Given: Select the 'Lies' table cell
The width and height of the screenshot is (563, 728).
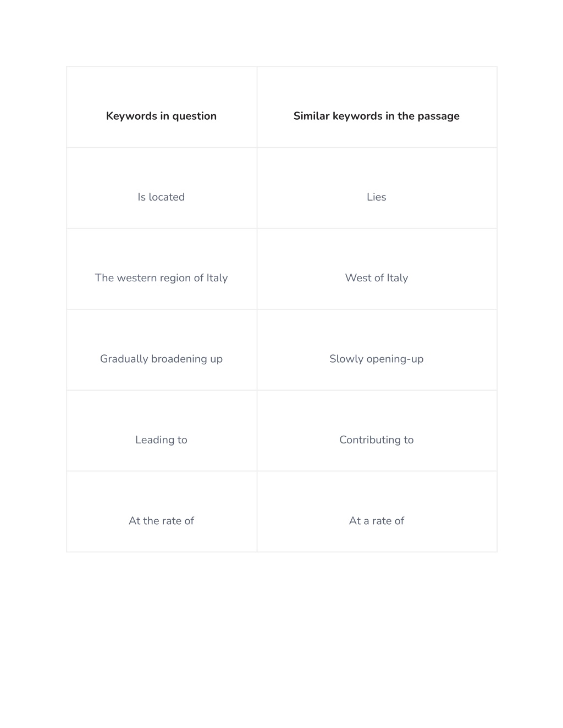Looking at the screenshot, I should point(377,188).
